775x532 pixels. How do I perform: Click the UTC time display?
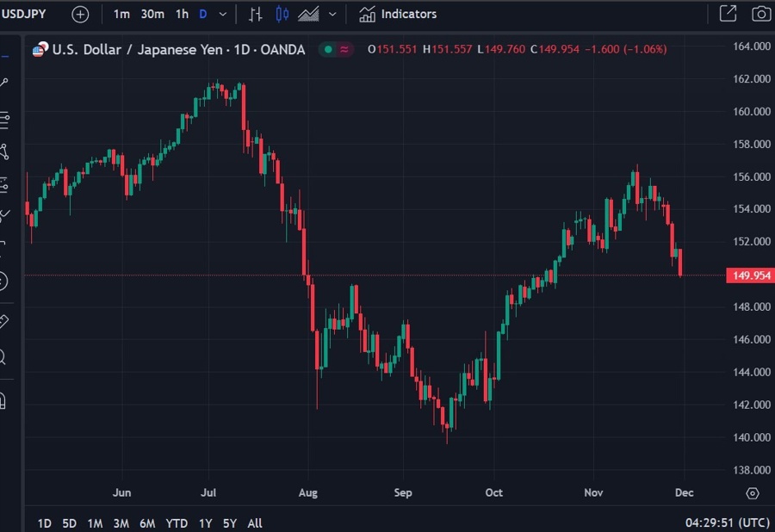tap(728, 523)
